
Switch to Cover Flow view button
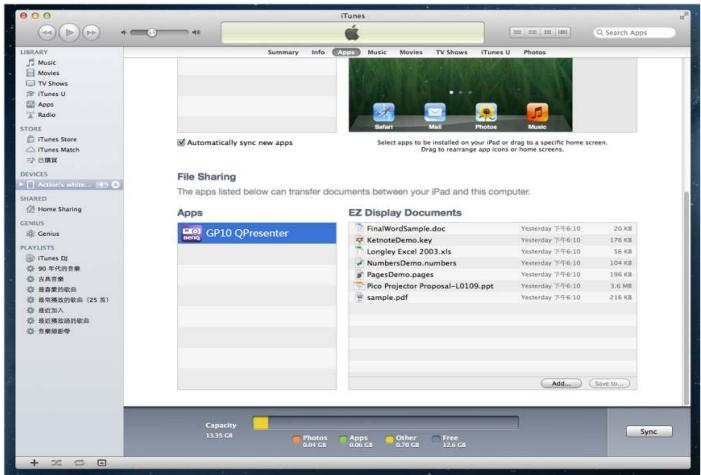[x=563, y=32]
